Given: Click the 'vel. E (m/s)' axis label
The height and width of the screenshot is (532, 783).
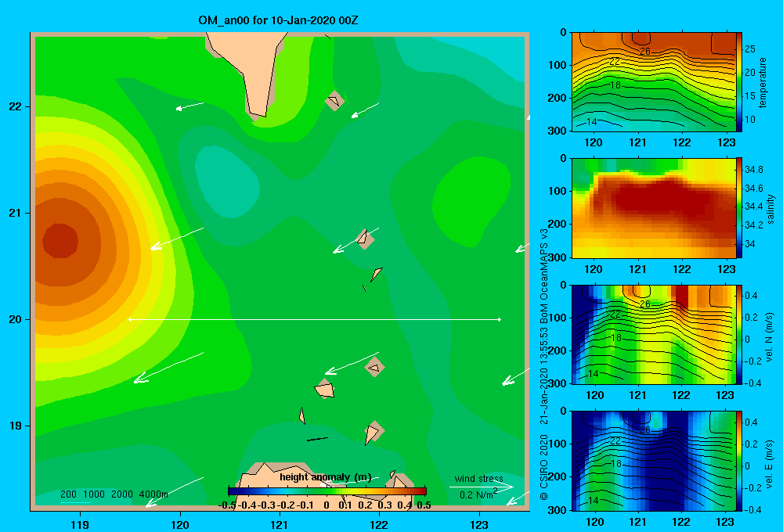Looking at the screenshot, I should [770, 464].
